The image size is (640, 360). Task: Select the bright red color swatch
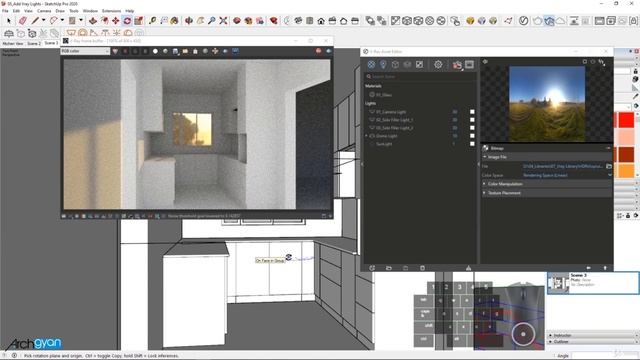click(x=626, y=120)
